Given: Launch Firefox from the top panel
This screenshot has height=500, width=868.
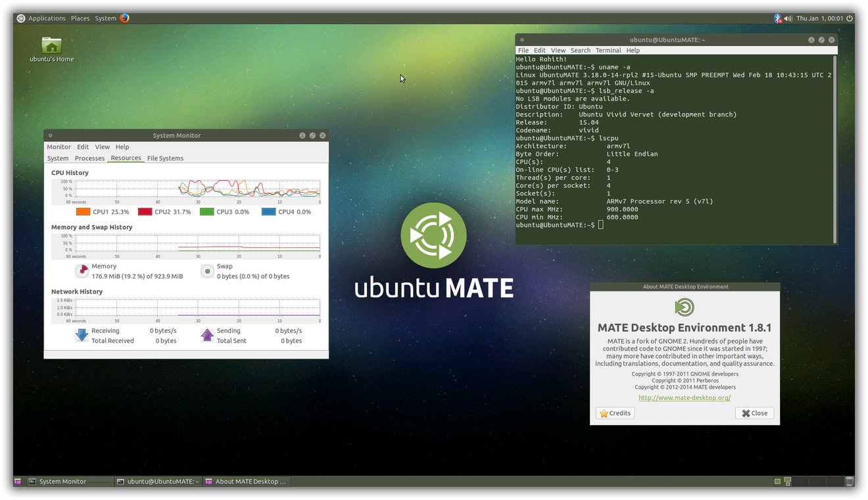Looking at the screenshot, I should pos(124,18).
